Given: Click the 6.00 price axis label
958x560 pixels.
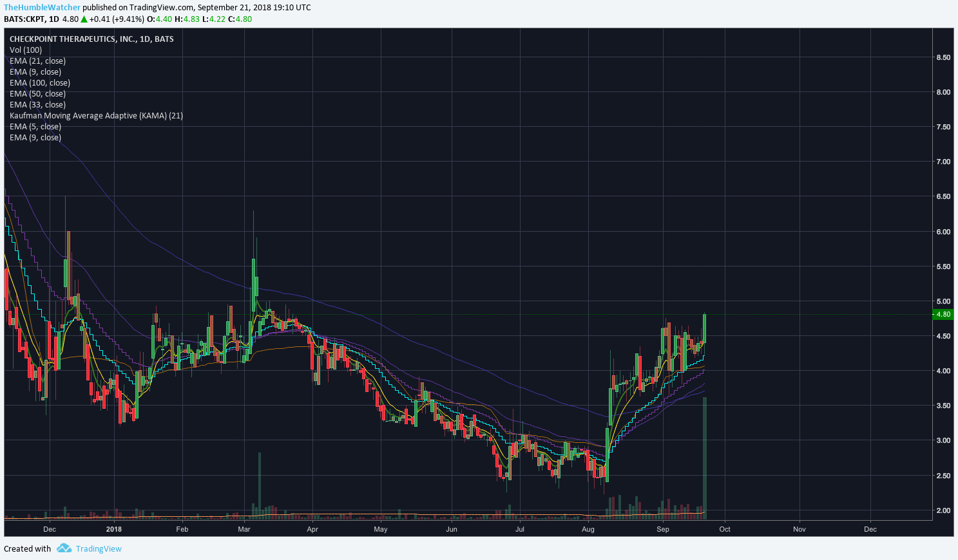Looking at the screenshot, I should point(943,232).
